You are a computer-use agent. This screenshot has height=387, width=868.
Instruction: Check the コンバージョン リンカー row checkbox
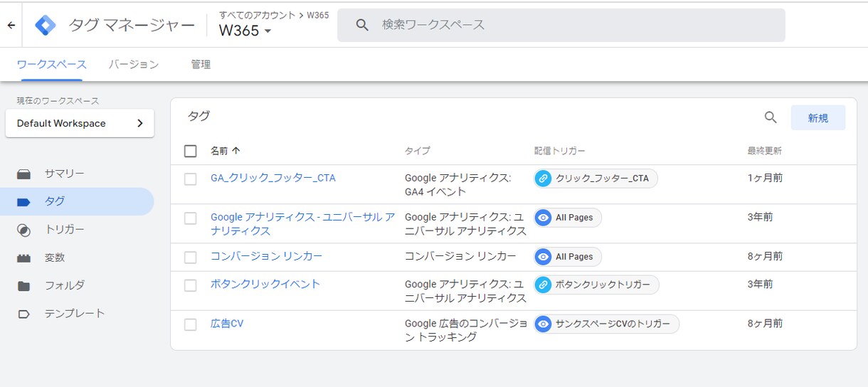click(x=190, y=257)
